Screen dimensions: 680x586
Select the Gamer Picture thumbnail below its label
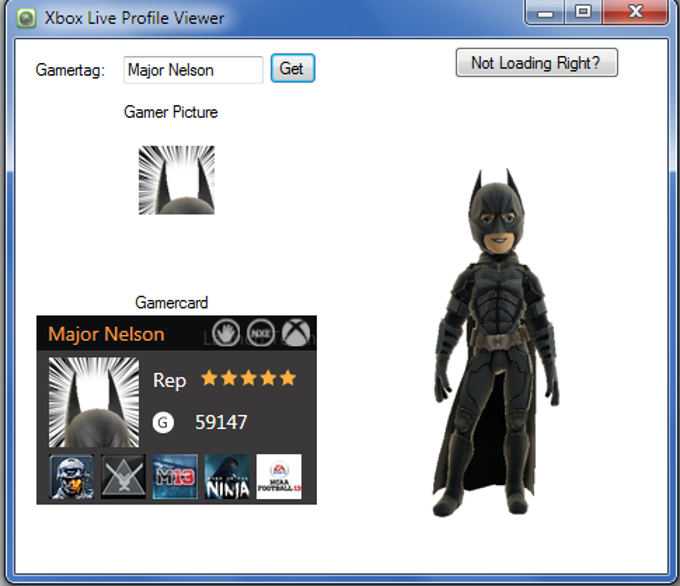177,180
